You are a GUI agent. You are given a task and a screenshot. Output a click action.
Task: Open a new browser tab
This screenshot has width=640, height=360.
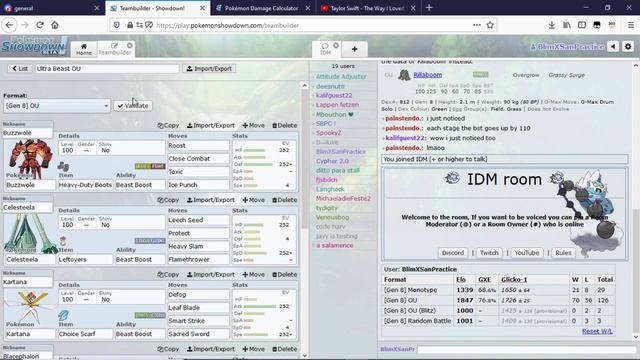coord(429,8)
